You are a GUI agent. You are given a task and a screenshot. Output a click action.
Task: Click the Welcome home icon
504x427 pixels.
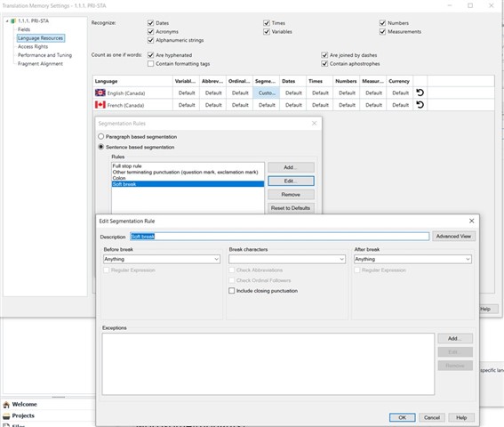tap(6, 405)
